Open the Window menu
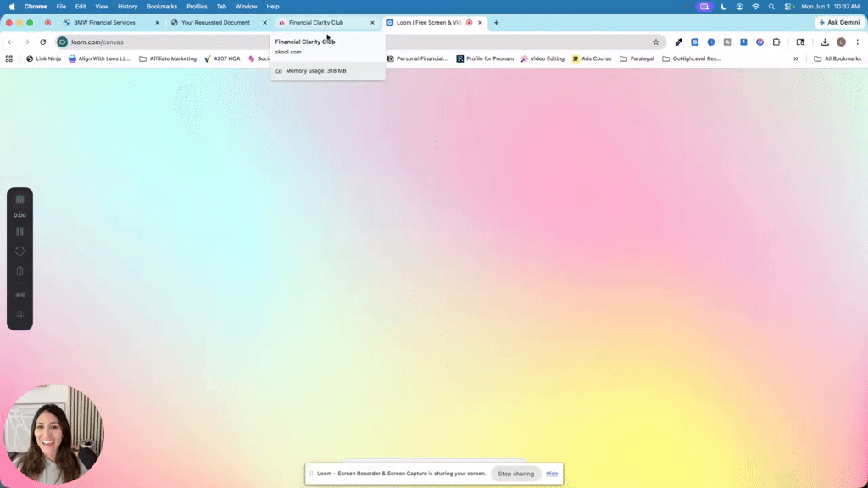Screen dimensions: 868x488 click(246, 7)
